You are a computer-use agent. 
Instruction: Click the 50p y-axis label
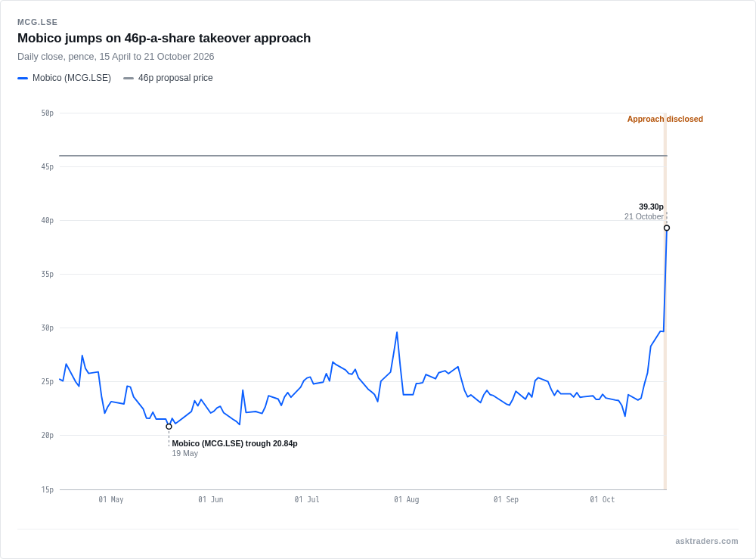pos(47,113)
